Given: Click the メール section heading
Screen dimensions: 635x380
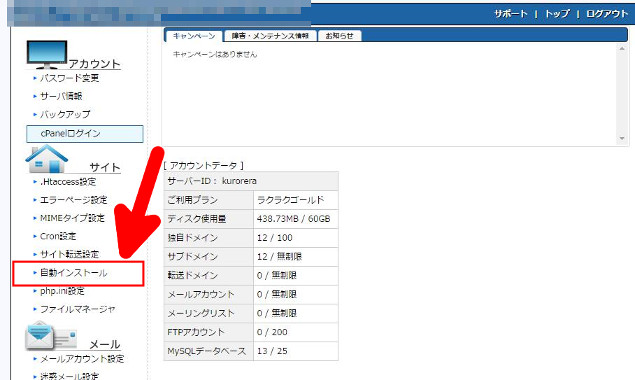Looking at the screenshot, I should point(105,344).
